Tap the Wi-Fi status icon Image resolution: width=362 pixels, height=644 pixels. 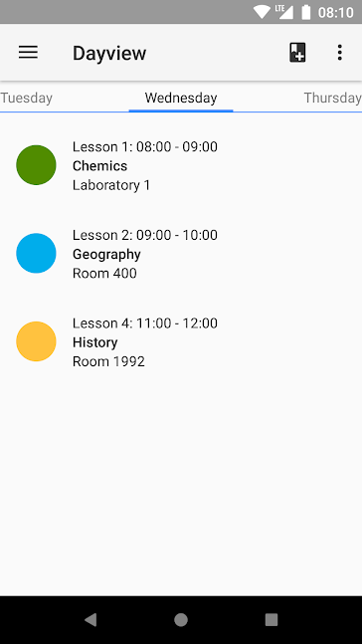[261, 12]
